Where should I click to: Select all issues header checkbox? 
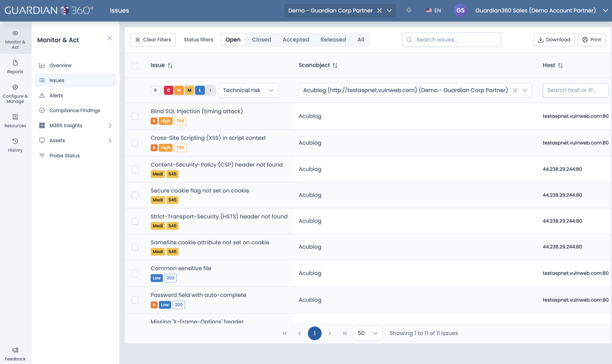[135, 66]
